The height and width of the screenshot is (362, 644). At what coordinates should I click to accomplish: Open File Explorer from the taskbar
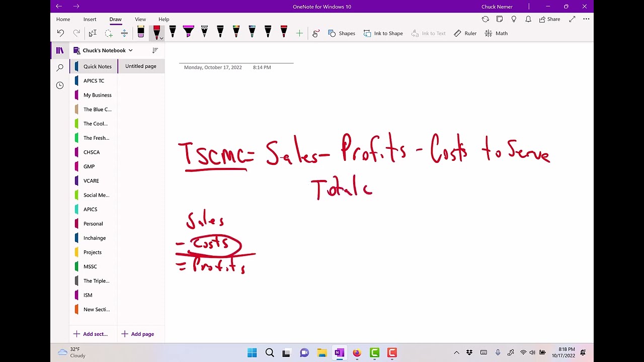click(322, 353)
